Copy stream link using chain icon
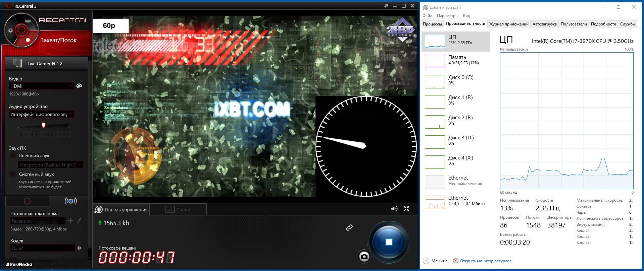Image resolution: width=644 pixels, height=271 pixels. tap(349, 227)
